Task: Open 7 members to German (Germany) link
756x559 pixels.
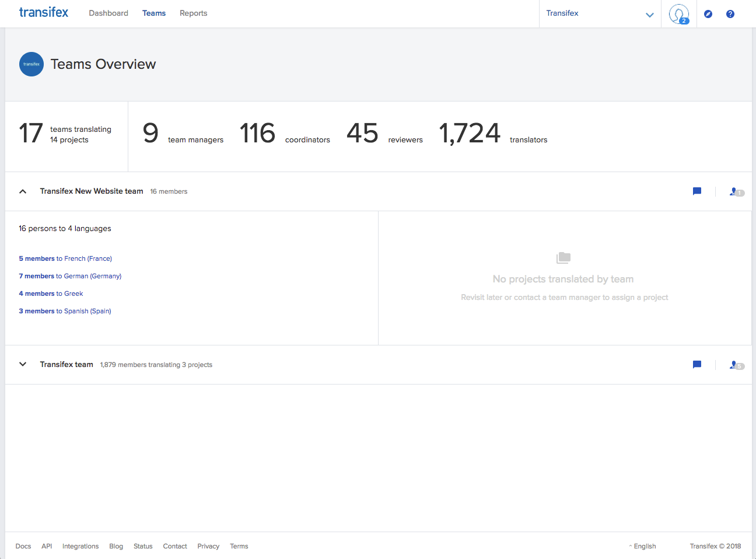Action: point(70,276)
